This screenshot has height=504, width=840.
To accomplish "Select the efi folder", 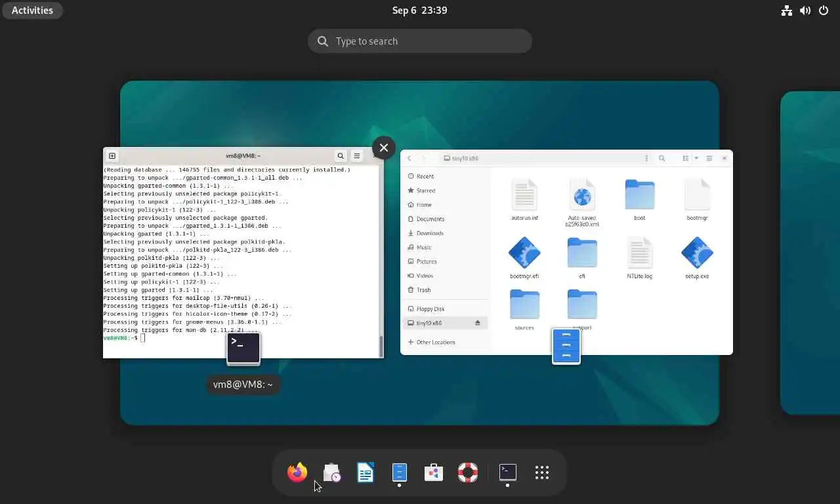I will [x=582, y=258].
